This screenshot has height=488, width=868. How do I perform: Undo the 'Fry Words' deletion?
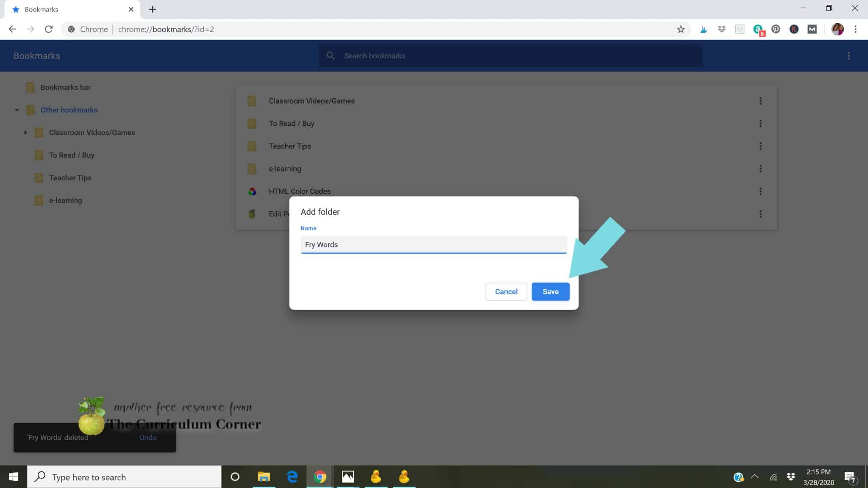click(148, 437)
